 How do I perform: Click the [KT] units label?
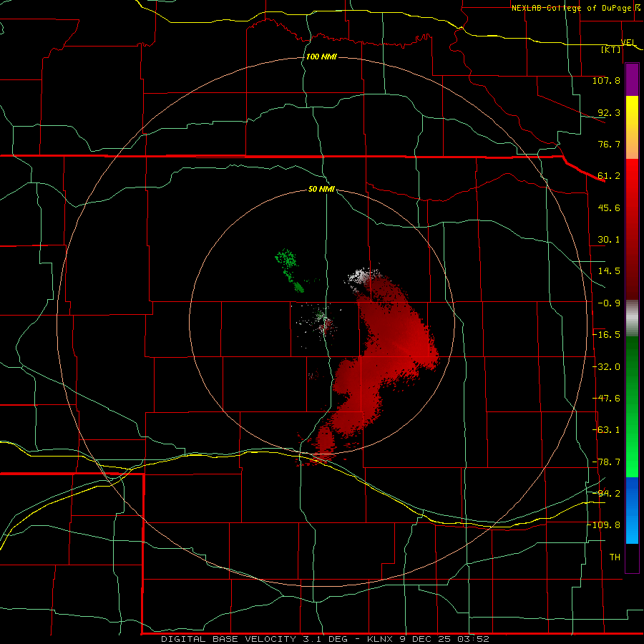[x=611, y=49]
